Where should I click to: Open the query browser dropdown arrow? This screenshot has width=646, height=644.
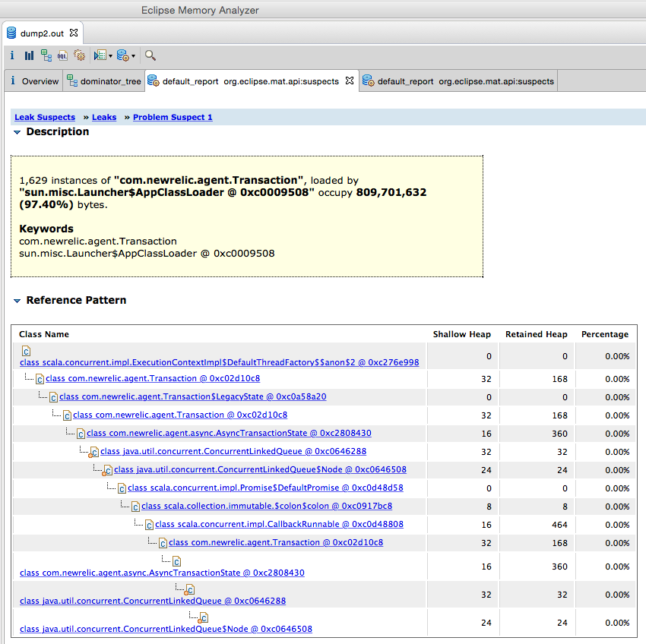[133, 56]
